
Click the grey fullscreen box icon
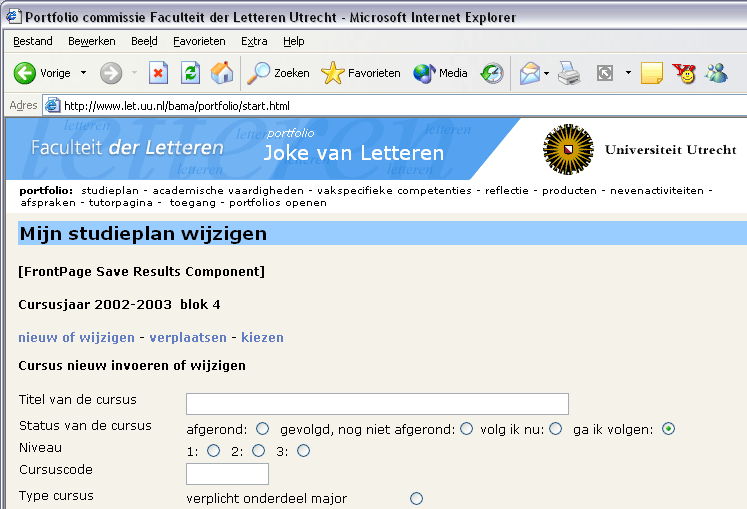click(605, 73)
